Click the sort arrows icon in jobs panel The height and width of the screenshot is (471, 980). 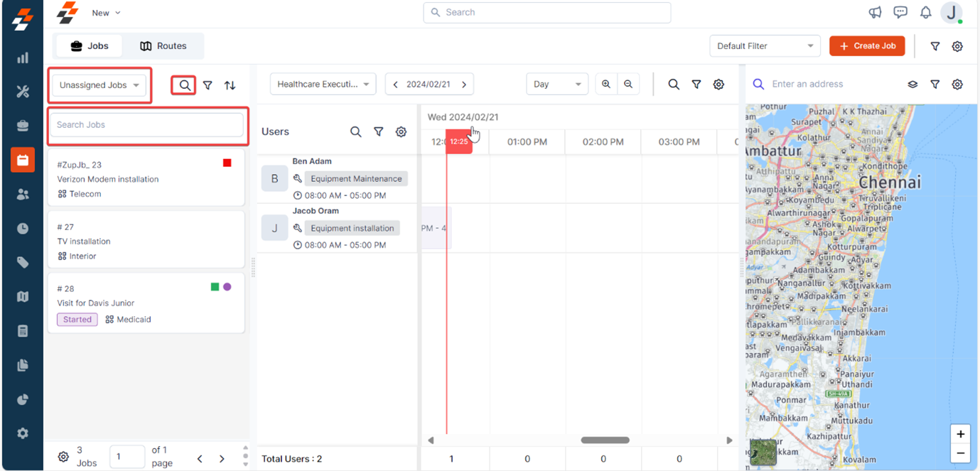click(x=230, y=85)
